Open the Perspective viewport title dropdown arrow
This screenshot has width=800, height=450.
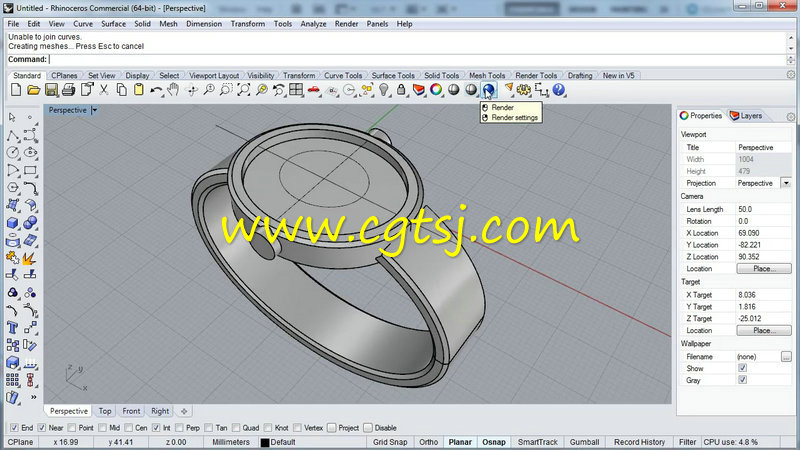point(94,110)
